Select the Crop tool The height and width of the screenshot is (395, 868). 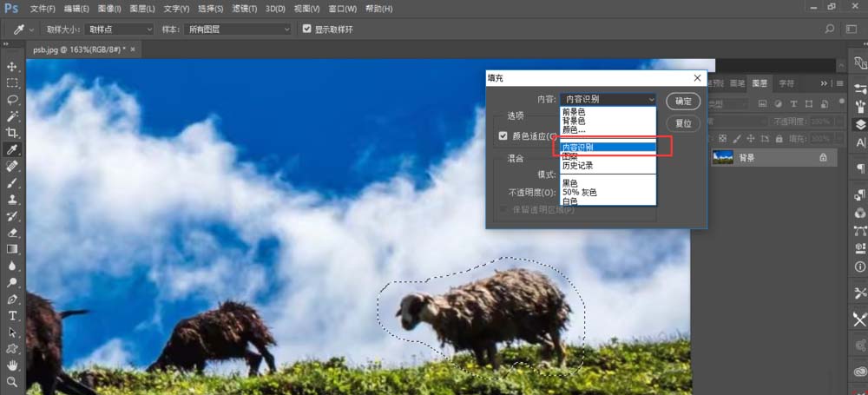pyautogui.click(x=12, y=133)
